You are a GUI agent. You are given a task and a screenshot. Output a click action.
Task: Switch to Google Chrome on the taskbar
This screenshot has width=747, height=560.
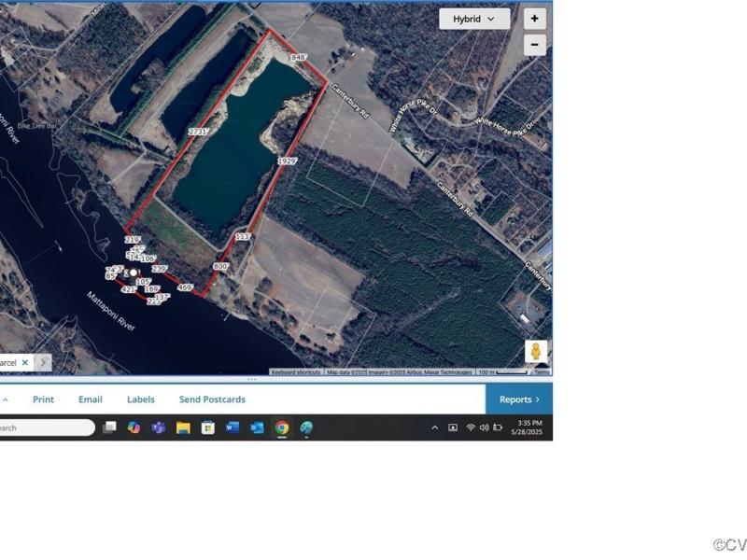(282, 427)
